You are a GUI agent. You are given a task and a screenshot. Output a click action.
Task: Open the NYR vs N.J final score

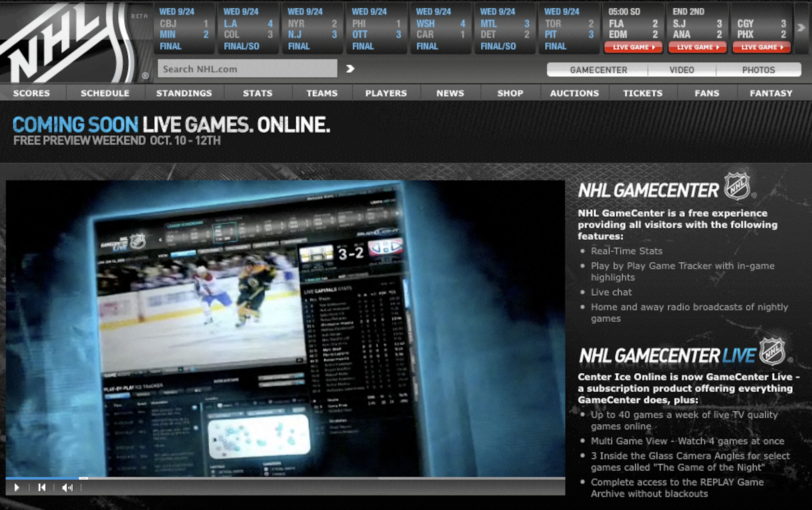pos(312,29)
